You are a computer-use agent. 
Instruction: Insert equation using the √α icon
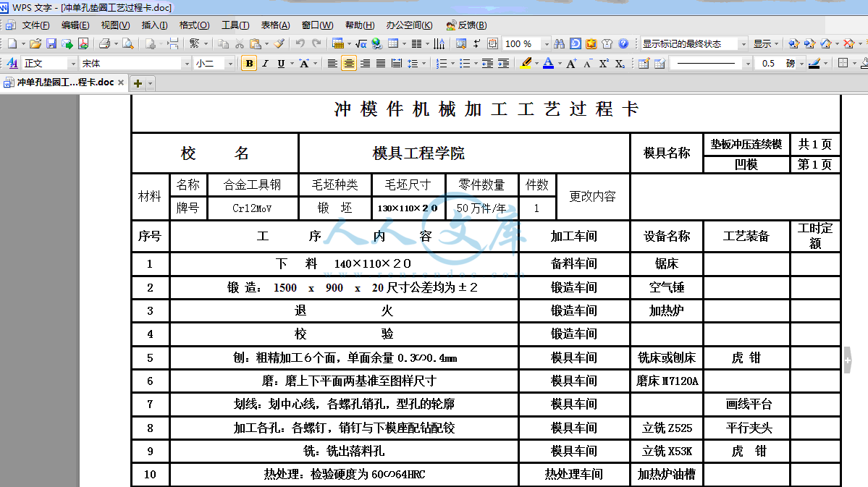(x=361, y=43)
